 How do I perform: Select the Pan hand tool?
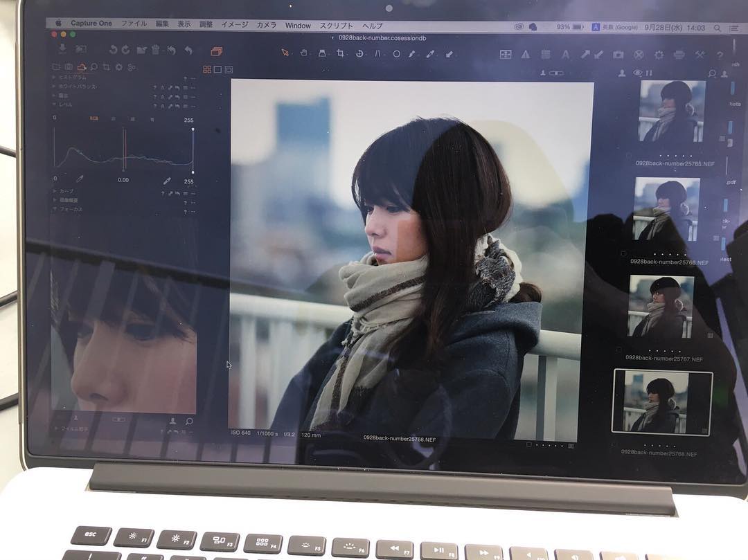[x=304, y=53]
